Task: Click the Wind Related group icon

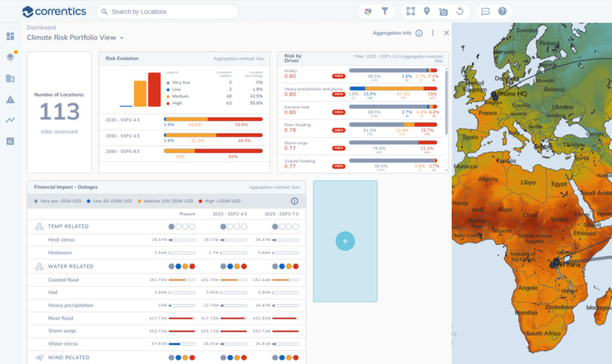Action: (x=39, y=357)
